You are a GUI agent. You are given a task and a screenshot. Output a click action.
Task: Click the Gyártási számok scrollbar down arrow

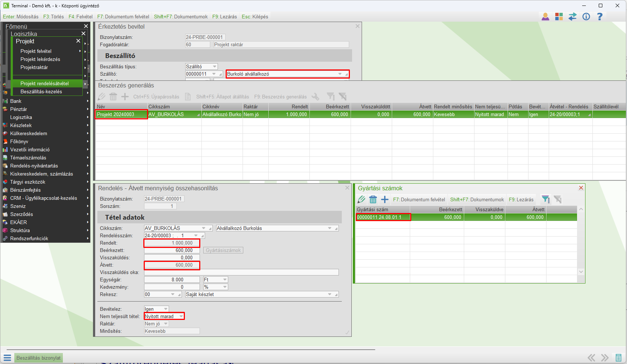(581, 272)
